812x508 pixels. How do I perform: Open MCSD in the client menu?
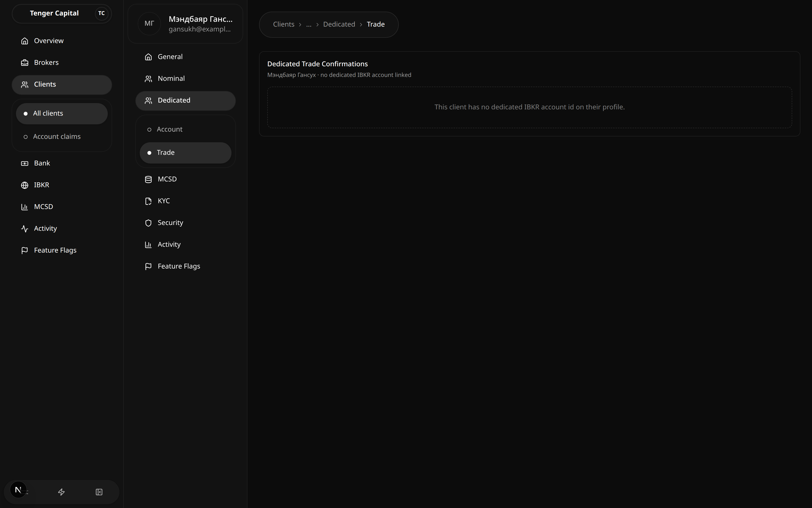[186, 179]
